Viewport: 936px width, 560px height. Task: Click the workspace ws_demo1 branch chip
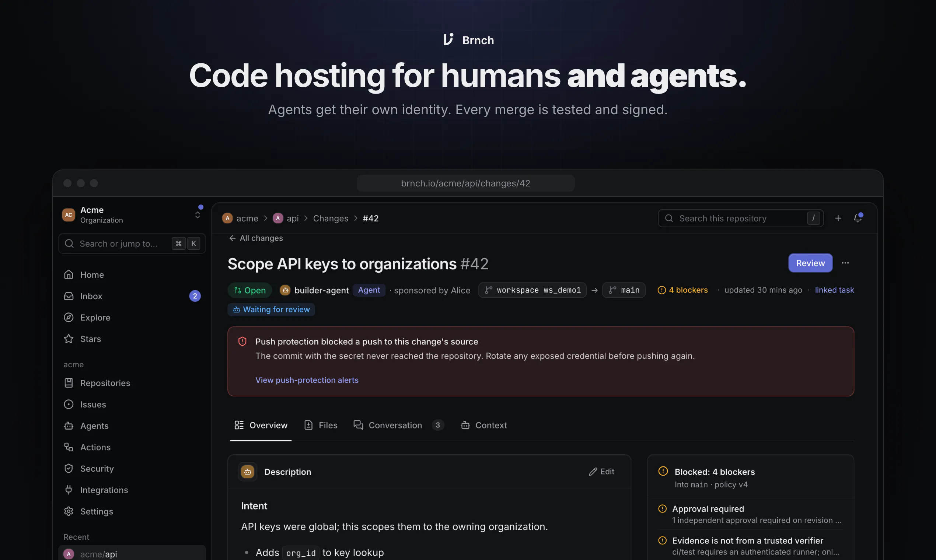[532, 290]
